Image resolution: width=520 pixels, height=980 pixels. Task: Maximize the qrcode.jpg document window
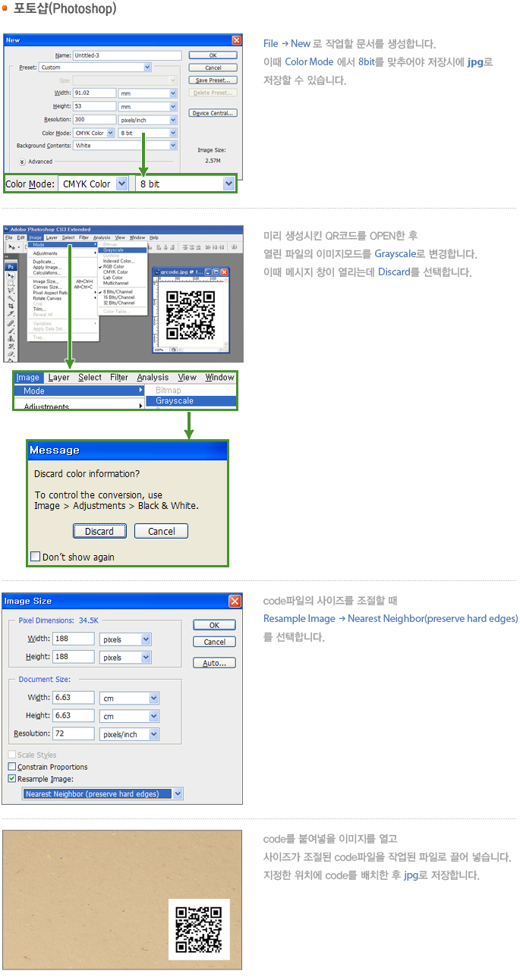(216, 272)
